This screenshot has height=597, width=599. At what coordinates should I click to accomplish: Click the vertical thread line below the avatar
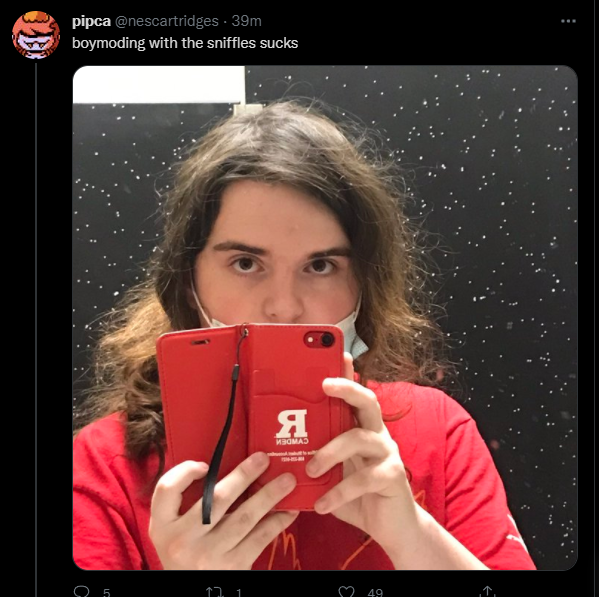tap(36, 330)
